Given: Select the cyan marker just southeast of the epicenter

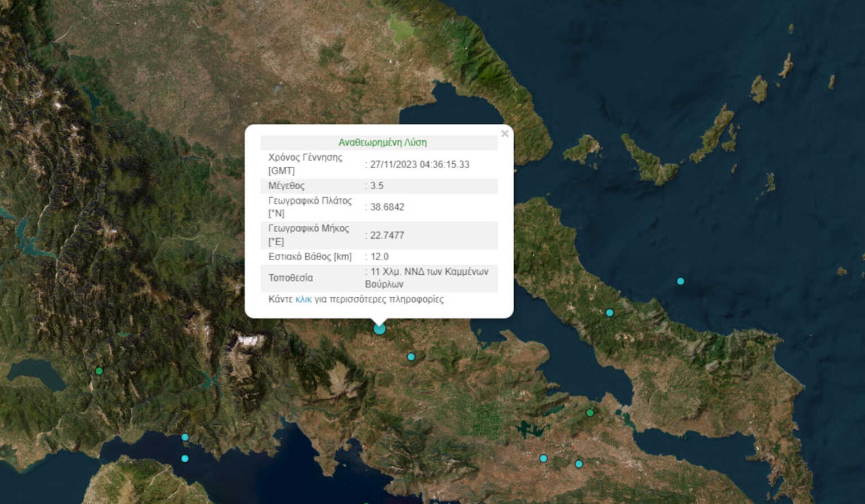Looking at the screenshot, I should pos(411,356).
